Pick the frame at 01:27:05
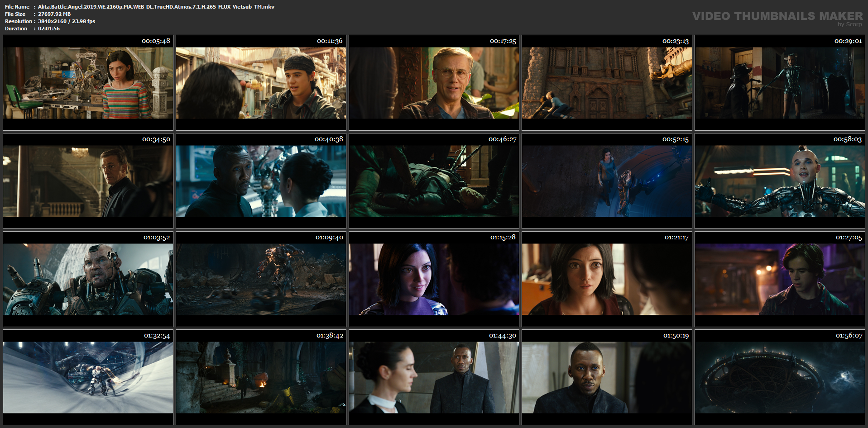 tap(780, 279)
